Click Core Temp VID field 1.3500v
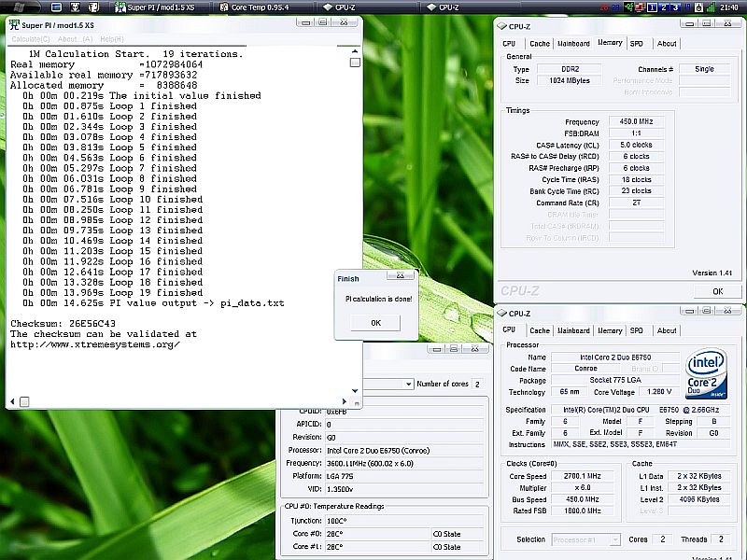Screen dimensions: 747x560 (405, 489)
